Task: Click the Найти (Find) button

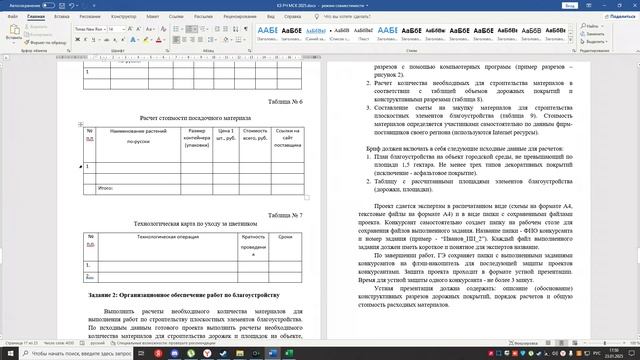Action: 590,26
